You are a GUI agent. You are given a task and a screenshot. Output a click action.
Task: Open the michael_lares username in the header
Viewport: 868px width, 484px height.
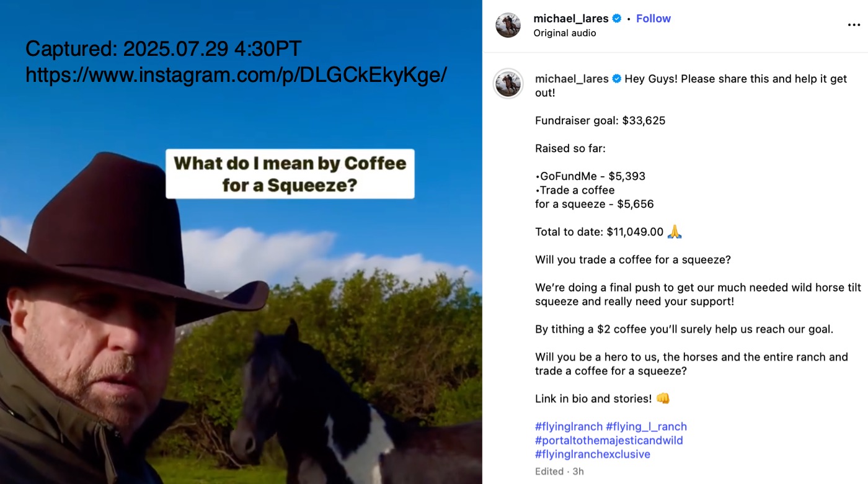[x=571, y=19]
